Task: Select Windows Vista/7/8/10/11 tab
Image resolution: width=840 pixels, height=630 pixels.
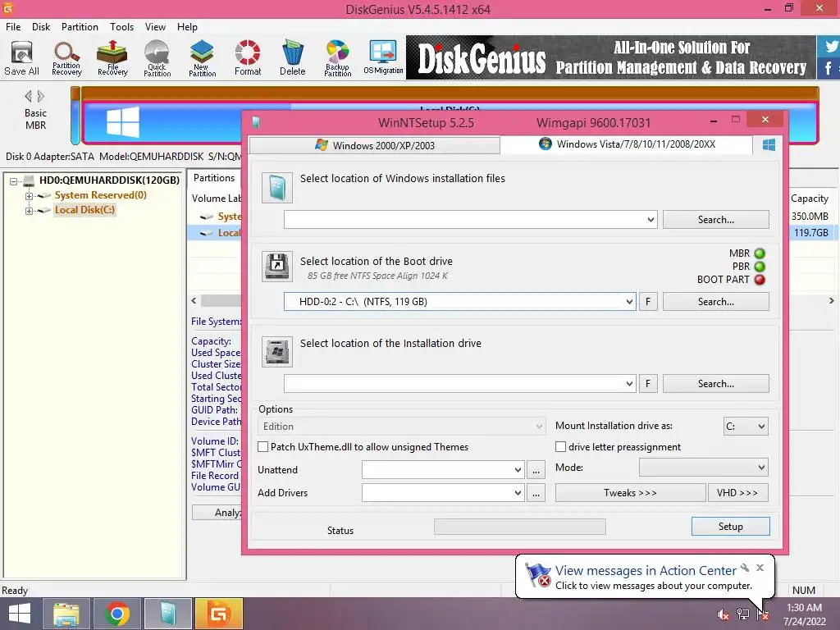Action: click(626, 144)
